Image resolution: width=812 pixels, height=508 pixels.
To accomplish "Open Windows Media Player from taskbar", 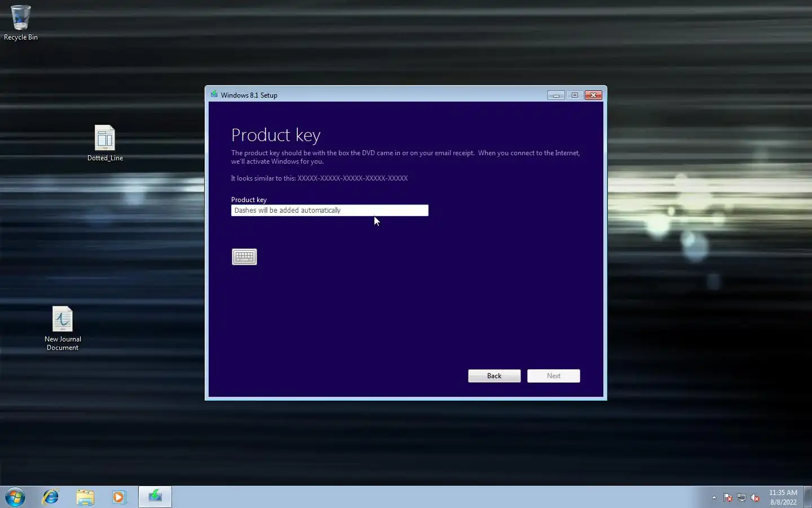I will pyautogui.click(x=119, y=497).
